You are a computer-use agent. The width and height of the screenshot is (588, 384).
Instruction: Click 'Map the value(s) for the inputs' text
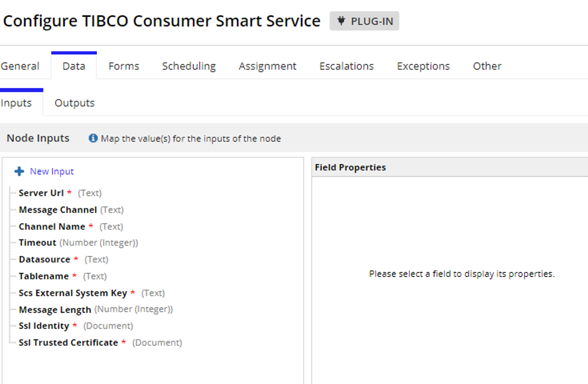pyautogui.click(x=191, y=139)
